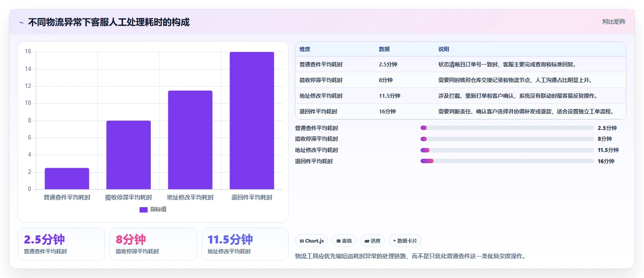Screen dimensions: 644x278
Task: Click the 2.5分钟 progress bar
Action: 507,128
